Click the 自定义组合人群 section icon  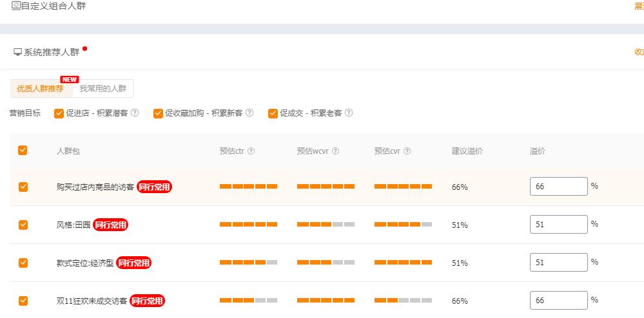coord(16,6)
